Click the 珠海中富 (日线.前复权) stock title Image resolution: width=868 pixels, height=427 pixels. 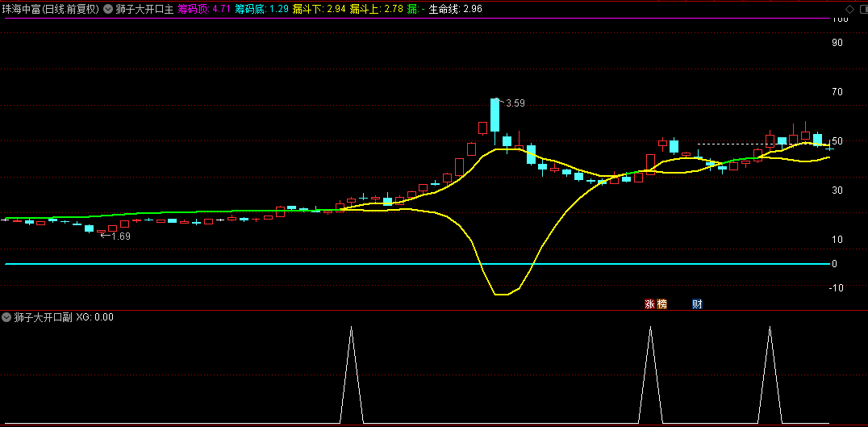[x=50, y=10]
